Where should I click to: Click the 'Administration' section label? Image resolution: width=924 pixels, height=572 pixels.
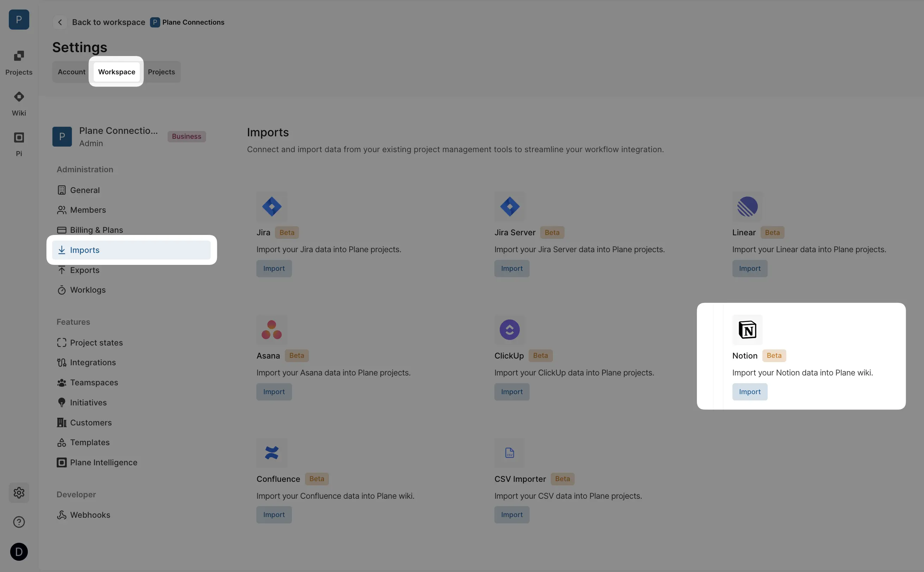85,169
